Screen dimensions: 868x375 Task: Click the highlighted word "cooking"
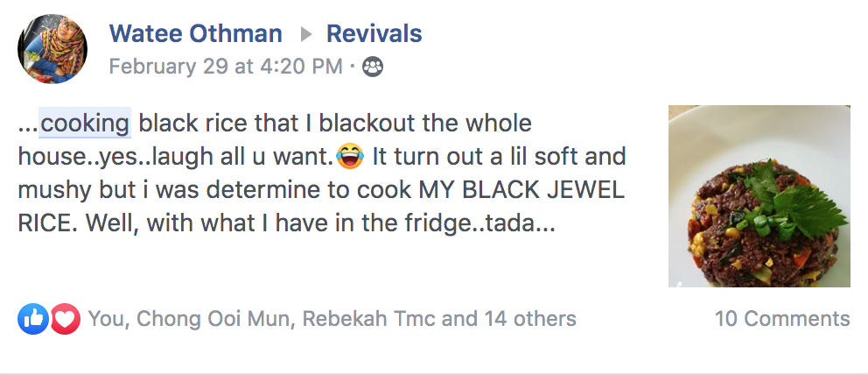86,124
